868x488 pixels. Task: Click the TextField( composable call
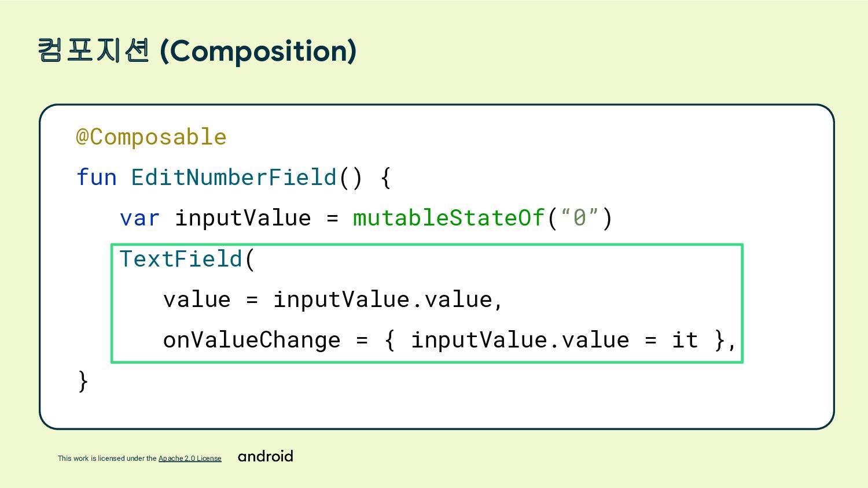187,259
